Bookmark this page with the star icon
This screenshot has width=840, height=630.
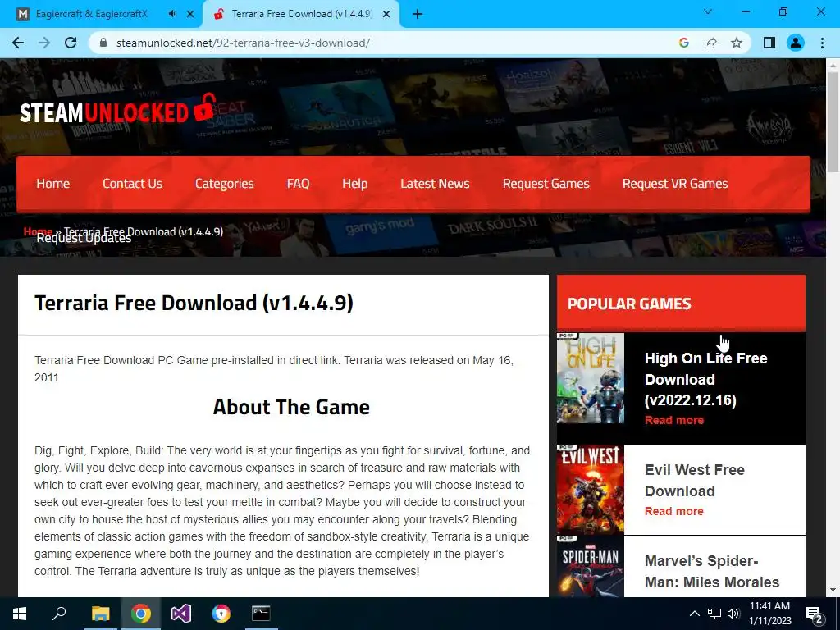pos(737,43)
